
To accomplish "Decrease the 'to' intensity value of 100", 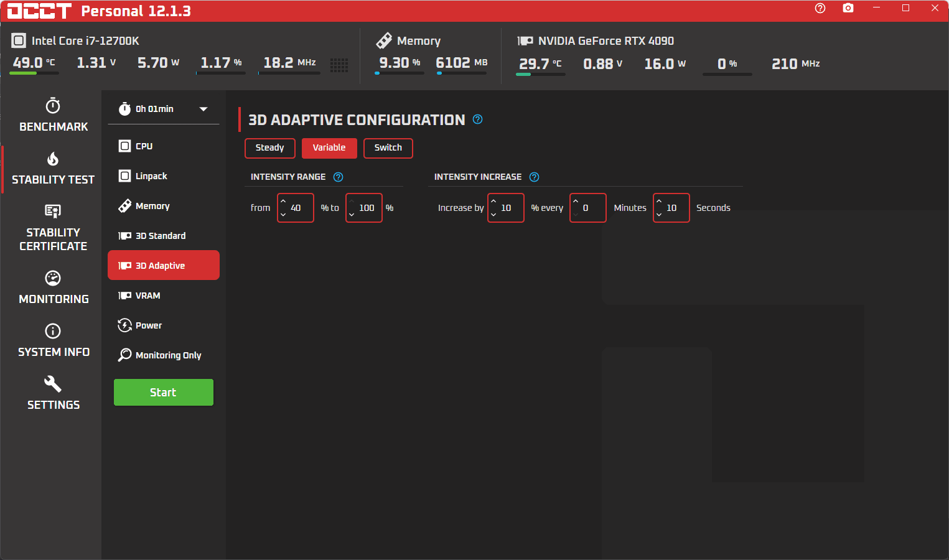I will coord(352,215).
